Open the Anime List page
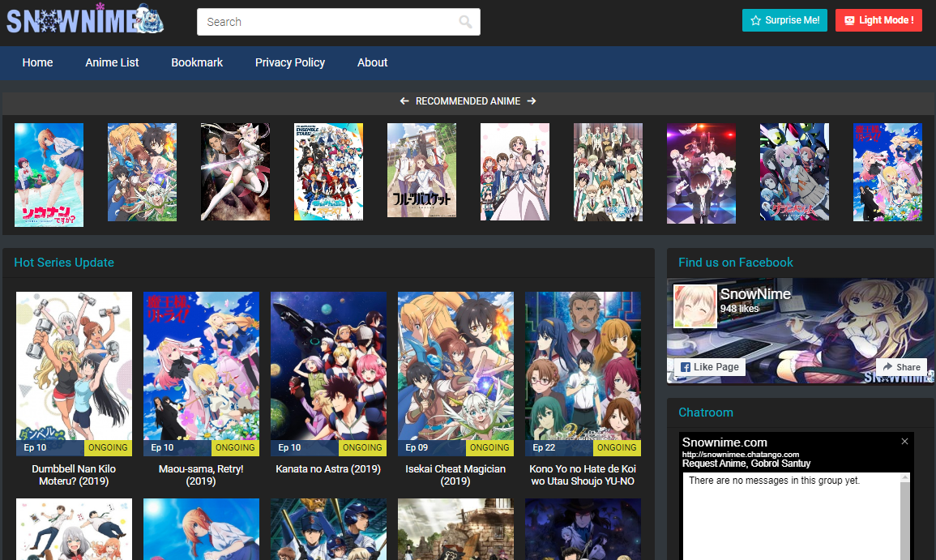 (x=112, y=62)
